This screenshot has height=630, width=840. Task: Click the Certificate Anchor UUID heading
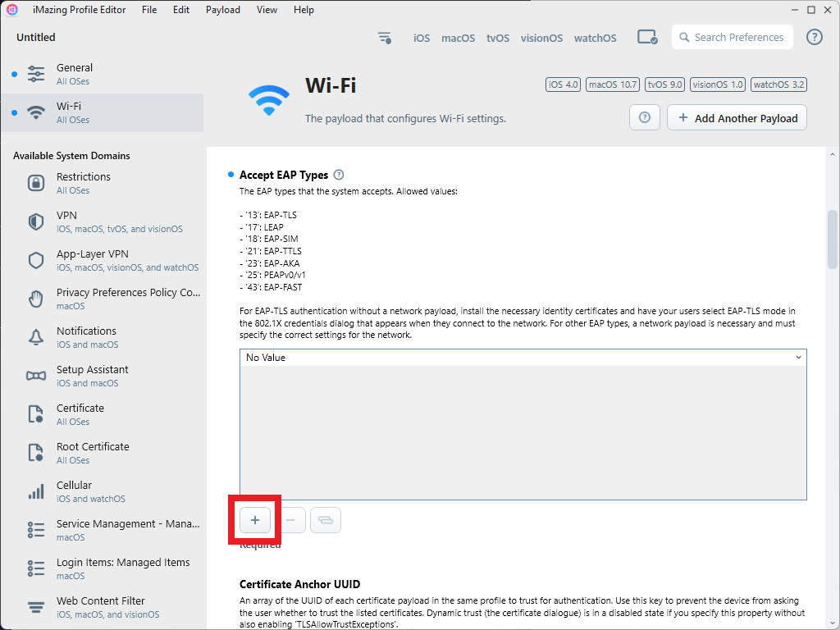click(300, 584)
